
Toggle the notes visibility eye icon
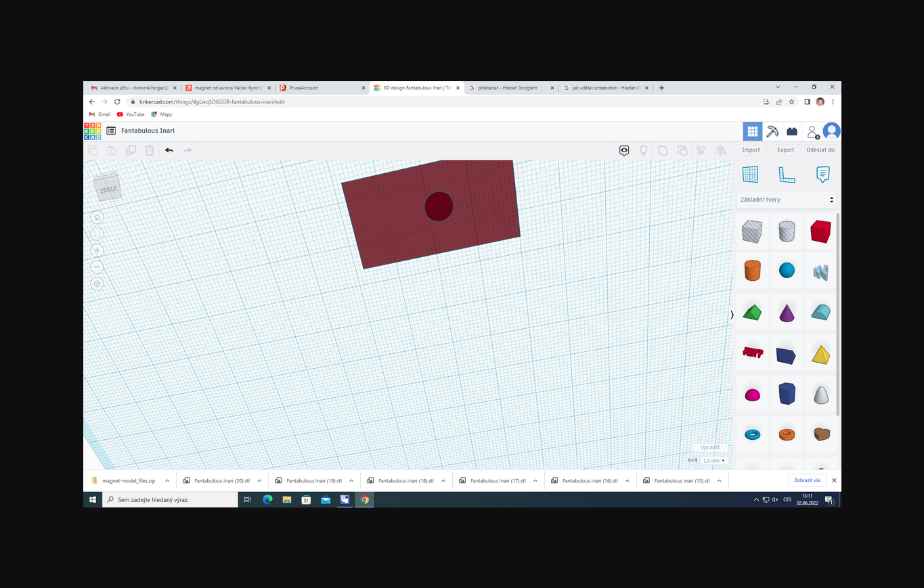coord(624,150)
